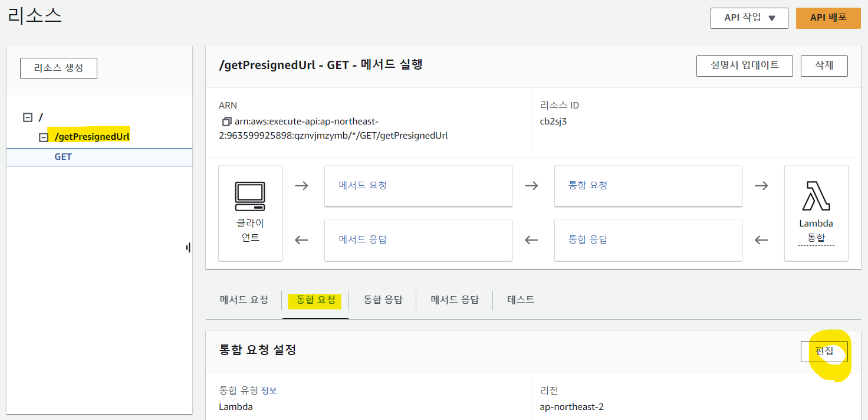Switch to the 메서드 요청 tab

click(x=244, y=300)
